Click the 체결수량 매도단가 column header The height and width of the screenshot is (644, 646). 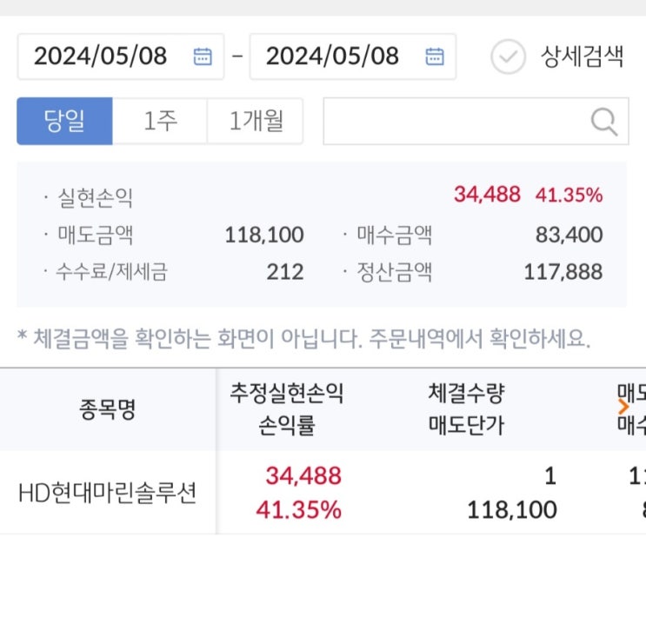pyautogui.click(x=466, y=409)
